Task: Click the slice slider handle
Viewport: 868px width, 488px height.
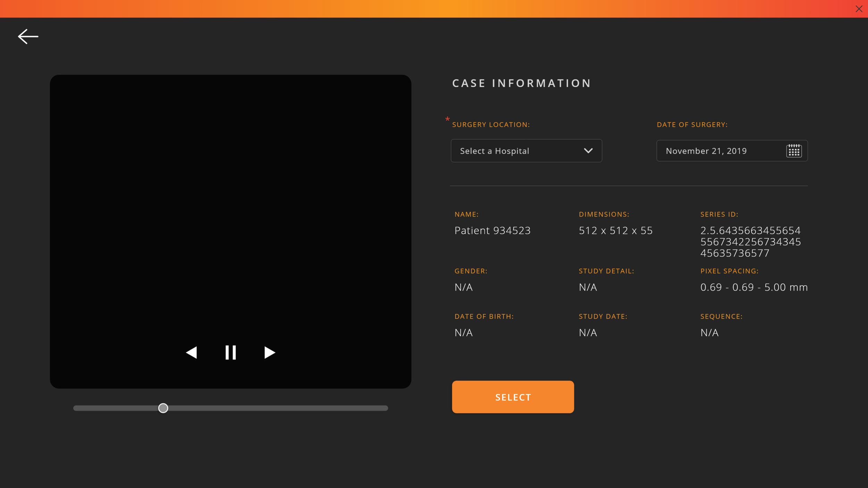Action: (163, 408)
